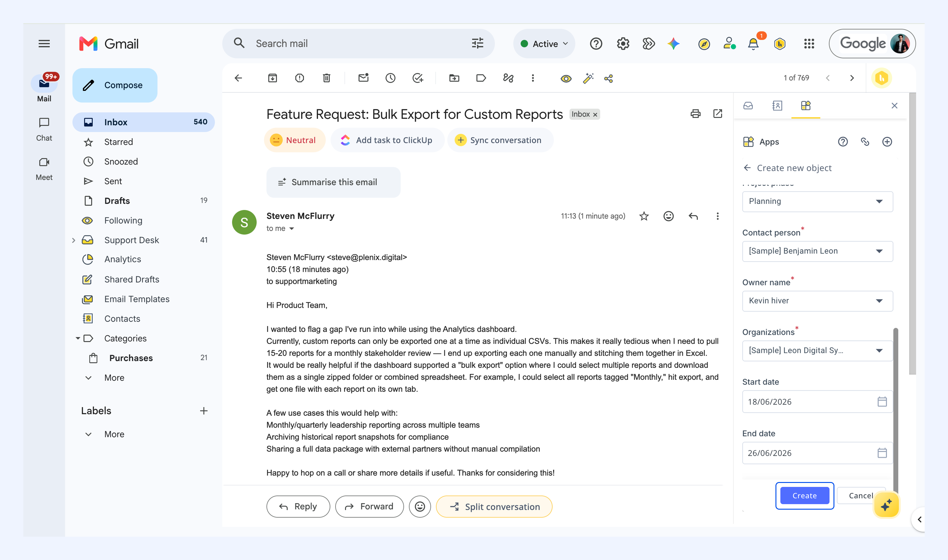Print the email conversation
948x560 pixels.
[695, 114]
